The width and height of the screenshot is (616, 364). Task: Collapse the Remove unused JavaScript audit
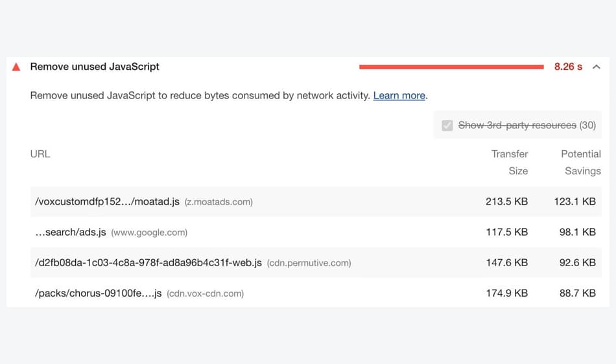click(597, 67)
